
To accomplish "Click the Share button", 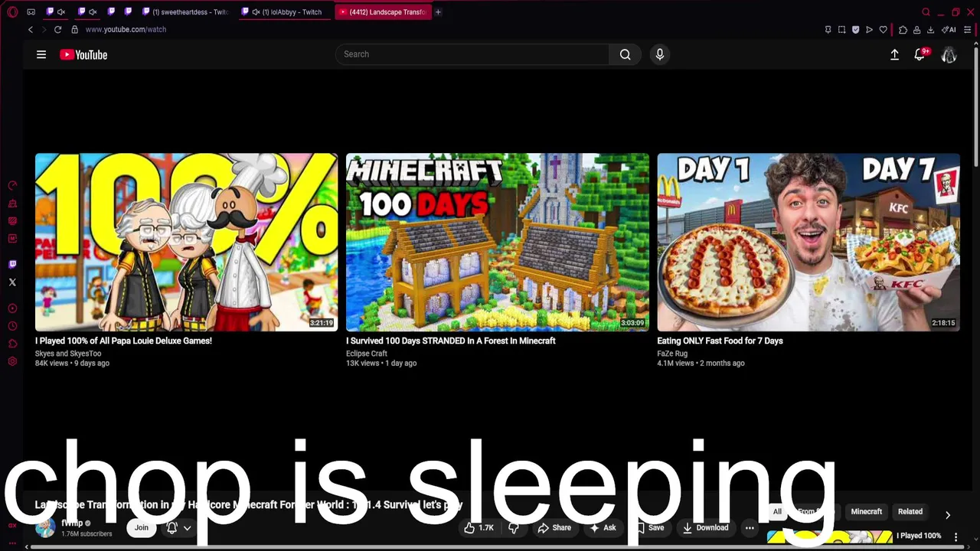I will pos(554,527).
